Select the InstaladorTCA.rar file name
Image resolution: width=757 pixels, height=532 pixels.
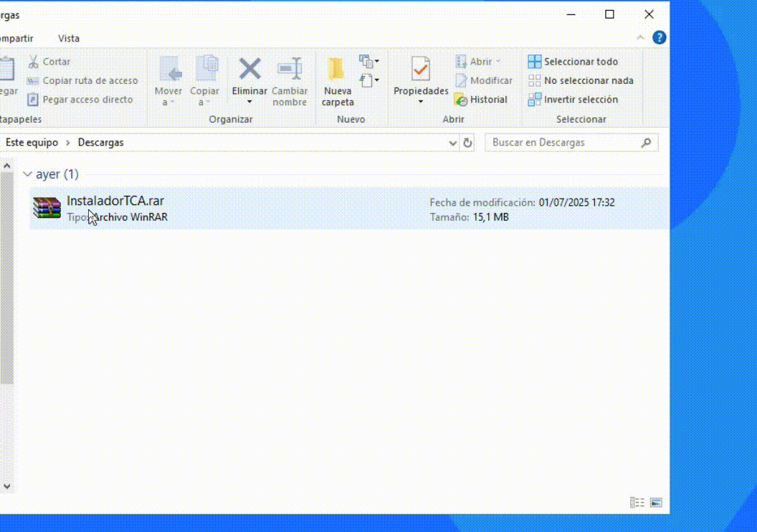pyautogui.click(x=115, y=201)
